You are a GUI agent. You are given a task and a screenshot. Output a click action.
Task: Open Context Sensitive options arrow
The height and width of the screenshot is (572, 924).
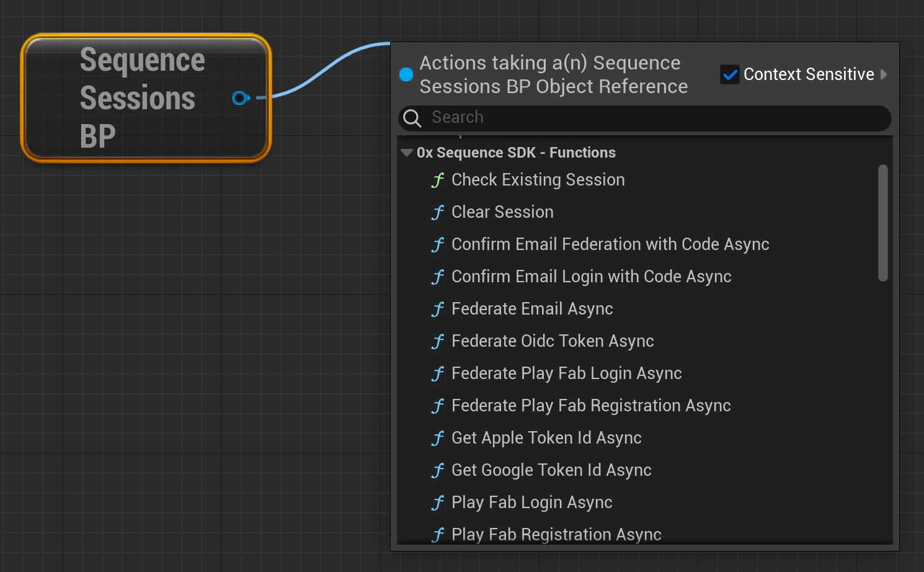tap(884, 74)
